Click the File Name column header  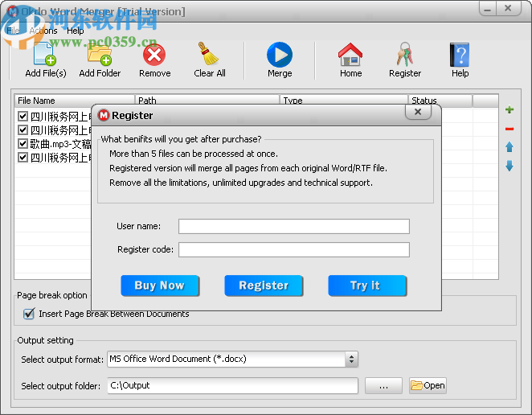pos(74,100)
